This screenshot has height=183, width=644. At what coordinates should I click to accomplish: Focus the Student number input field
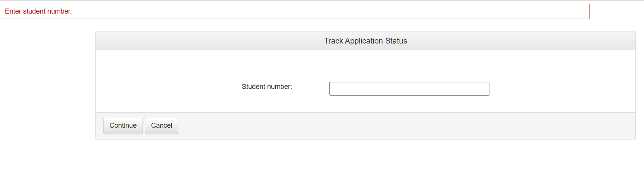tap(409, 89)
